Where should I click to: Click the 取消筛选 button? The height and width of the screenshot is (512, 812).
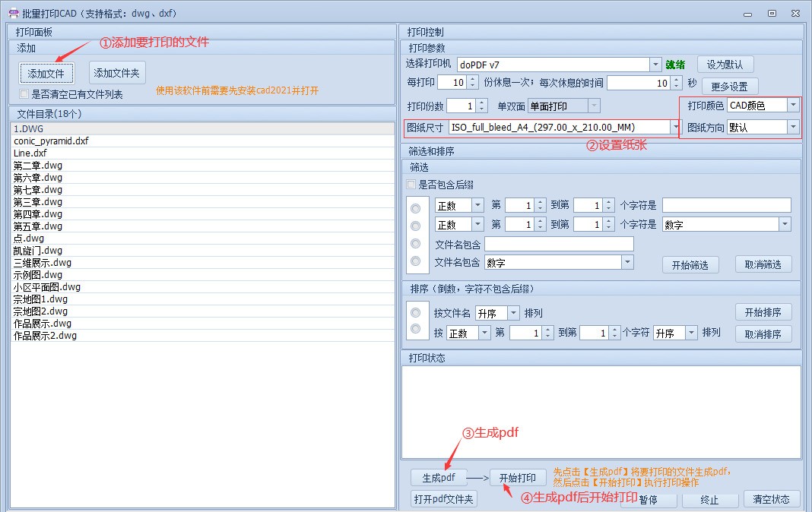point(763,264)
